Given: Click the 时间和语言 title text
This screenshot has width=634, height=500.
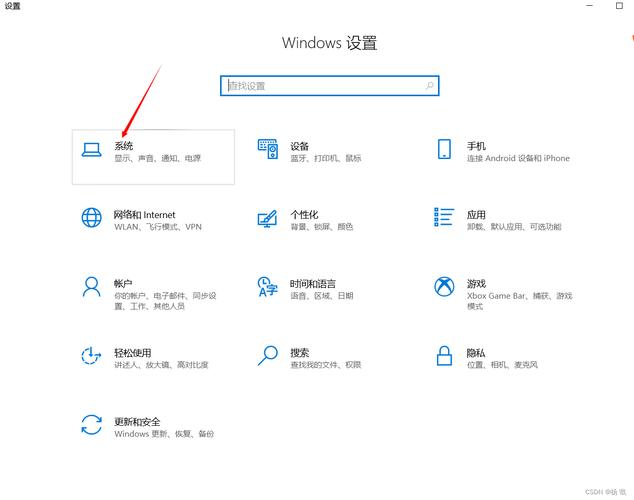Looking at the screenshot, I should tap(313, 283).
